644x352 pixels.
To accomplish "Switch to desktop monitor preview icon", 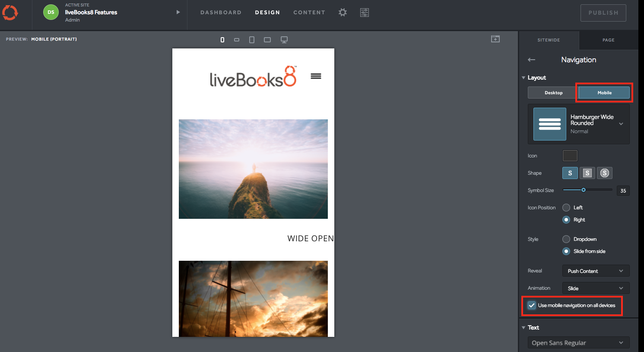I will pos(284,40).
